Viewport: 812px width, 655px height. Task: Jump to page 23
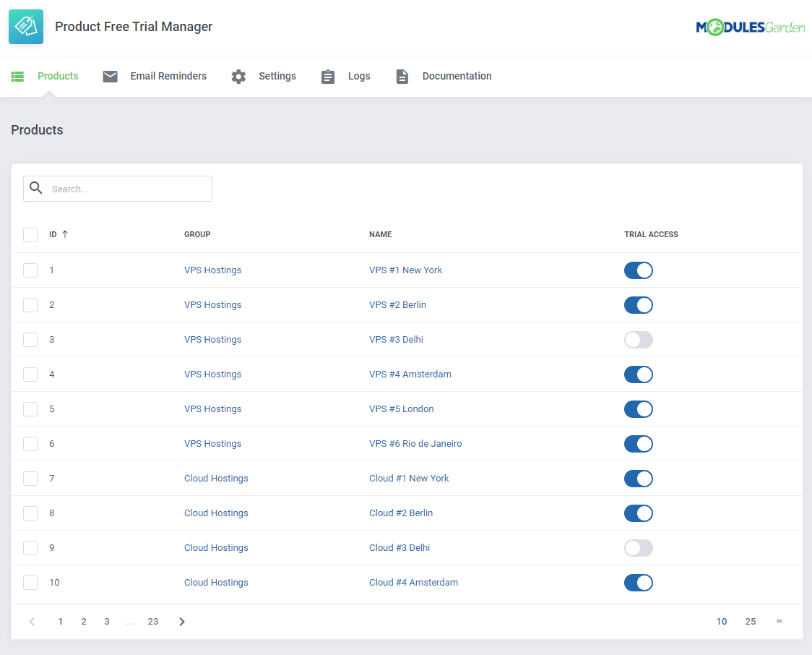tap(152, 621)
